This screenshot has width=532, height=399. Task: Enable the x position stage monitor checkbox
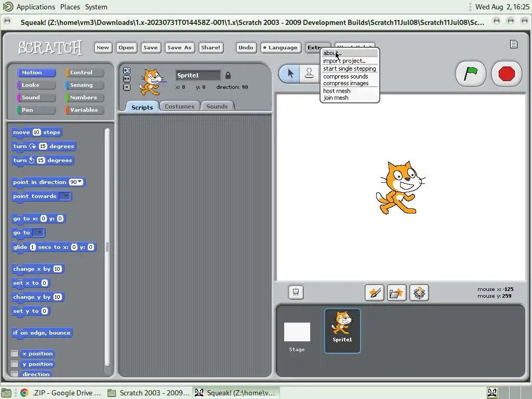pos(14,353)
